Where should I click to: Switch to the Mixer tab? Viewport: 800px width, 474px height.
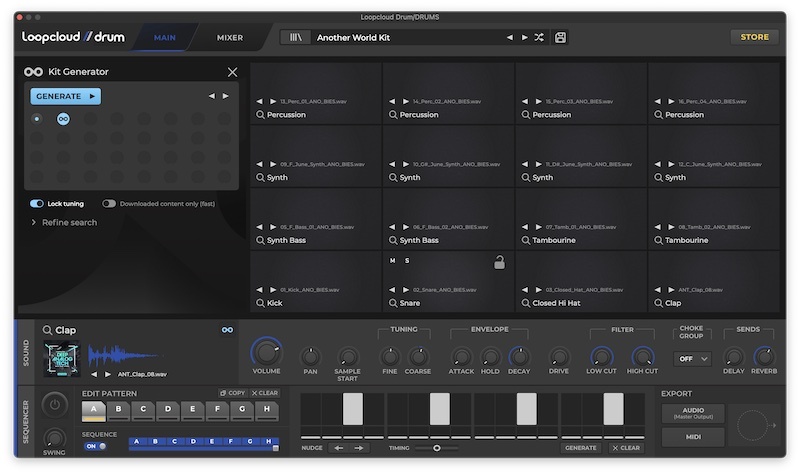[230, 37]
